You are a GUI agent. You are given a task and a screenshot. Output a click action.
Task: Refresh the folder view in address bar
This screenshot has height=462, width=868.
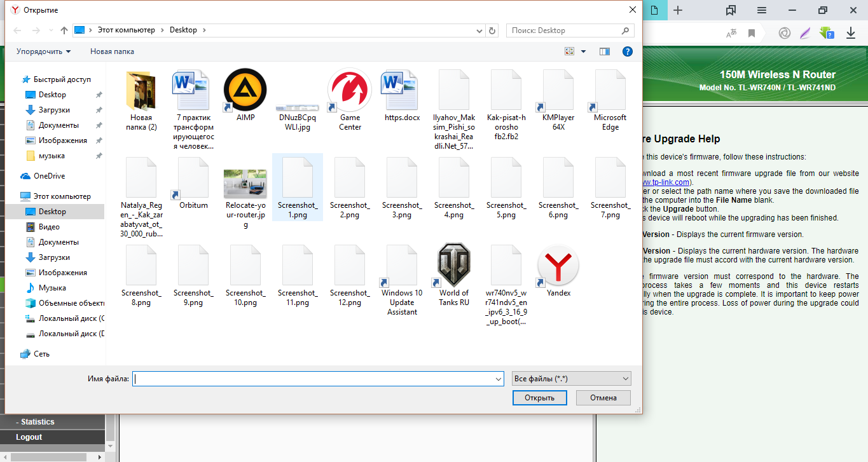(x=492, y=31)
